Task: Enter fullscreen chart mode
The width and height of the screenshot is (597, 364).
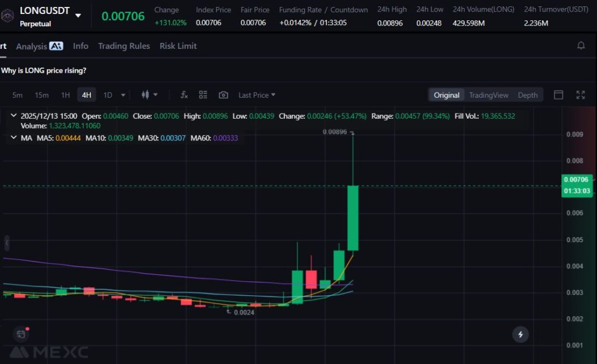Action: click(580, 95)
